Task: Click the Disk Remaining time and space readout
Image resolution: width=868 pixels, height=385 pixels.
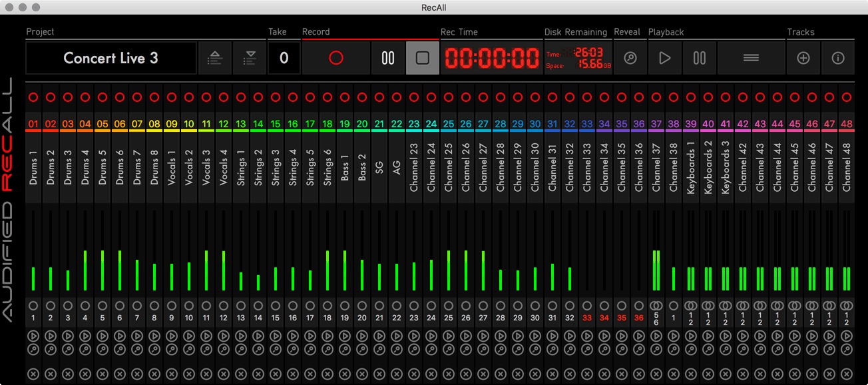Action: 578,58
